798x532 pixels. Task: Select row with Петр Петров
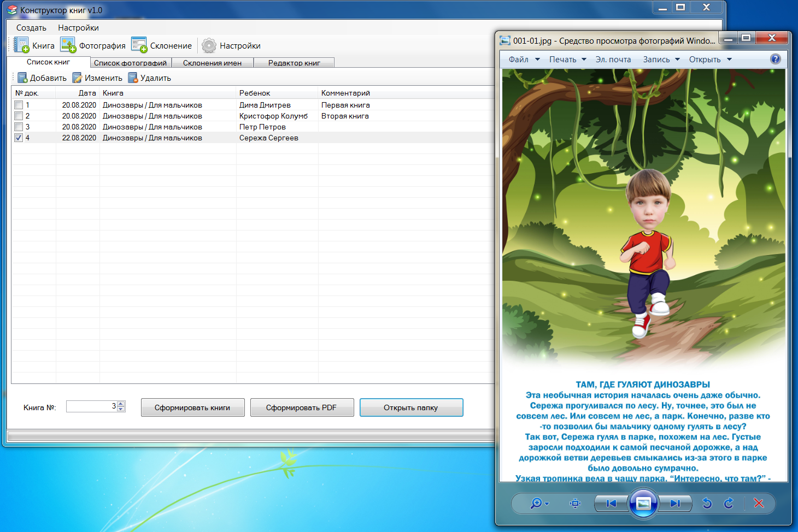pyautogui.click(x=253, y=127)
